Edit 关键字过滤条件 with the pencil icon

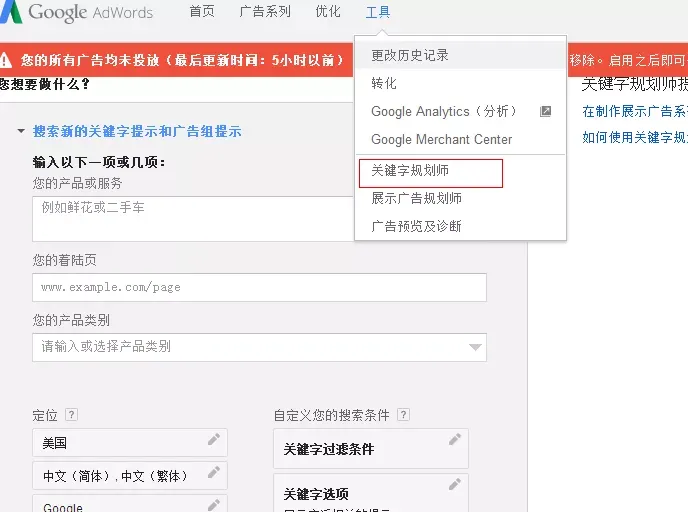[x=455, y=439]
